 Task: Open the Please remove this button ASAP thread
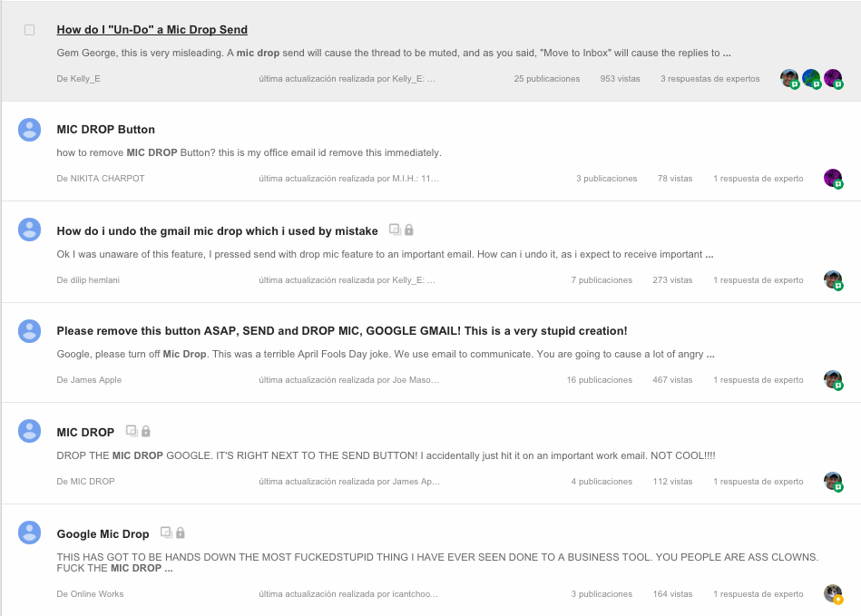coord(341,331)
